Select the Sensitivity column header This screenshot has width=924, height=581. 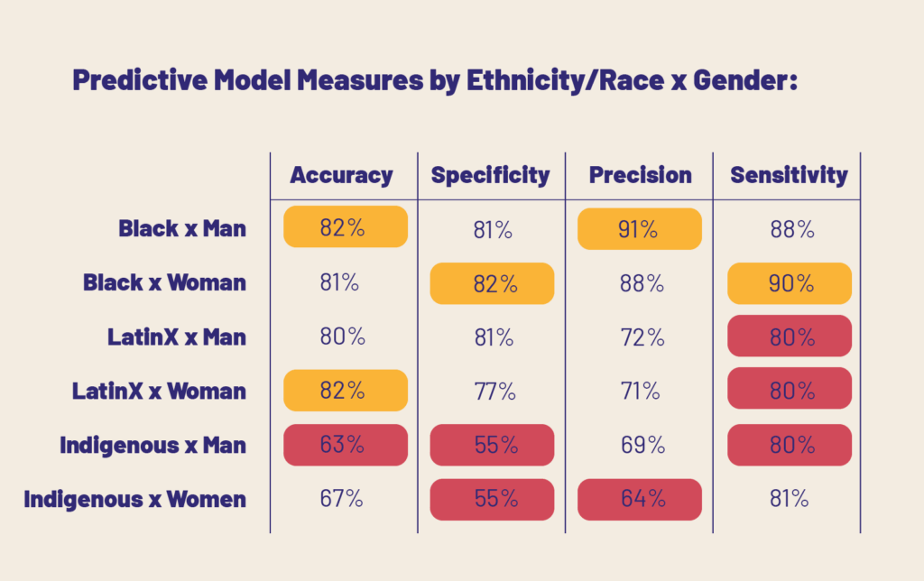[789, 175]
